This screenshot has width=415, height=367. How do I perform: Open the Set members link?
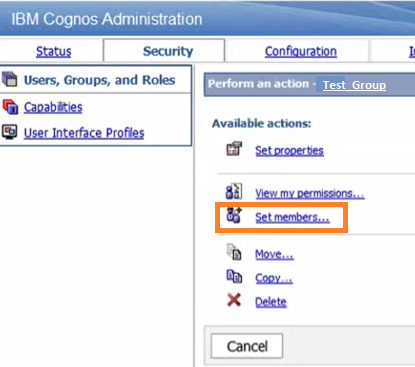tap(292, 217)
